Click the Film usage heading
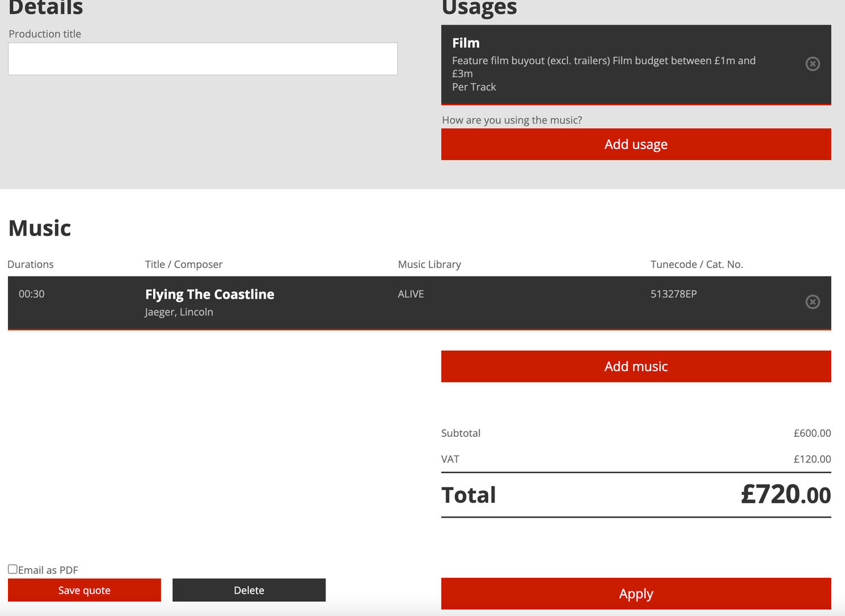The image size is (845, 616). click(x=465, y=43)
